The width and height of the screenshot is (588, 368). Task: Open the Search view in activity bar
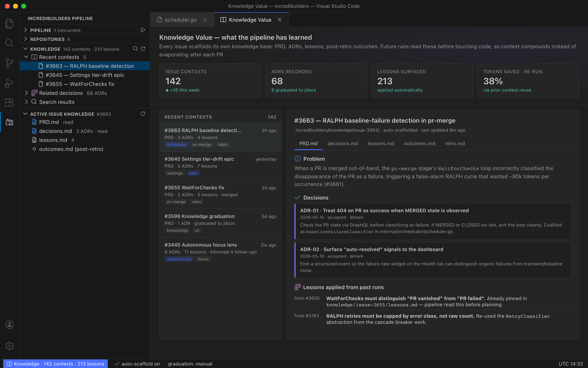9,43
